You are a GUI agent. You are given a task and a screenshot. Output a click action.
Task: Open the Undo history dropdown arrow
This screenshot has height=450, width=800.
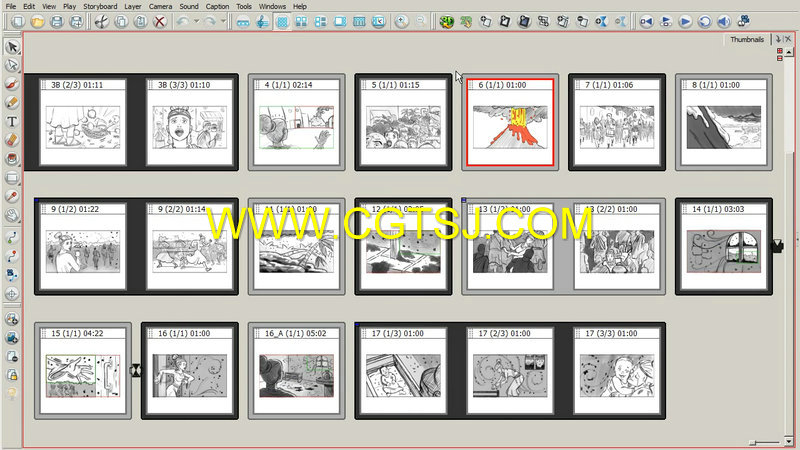(196, 21)
